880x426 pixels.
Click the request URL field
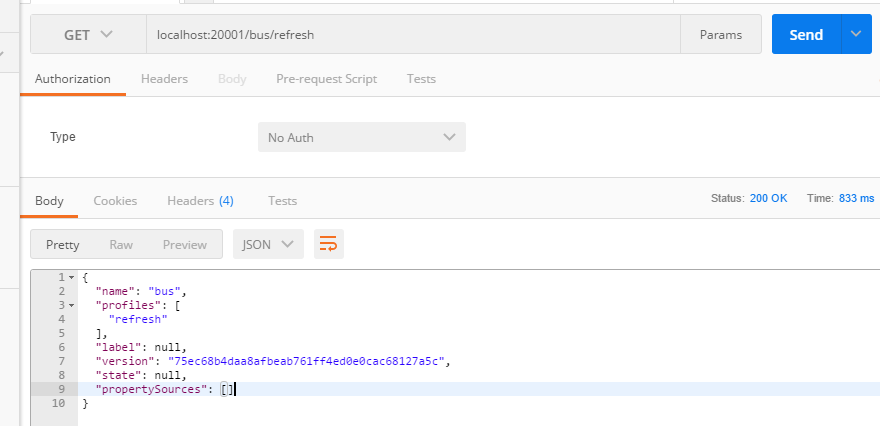click(x=414, y=35)
